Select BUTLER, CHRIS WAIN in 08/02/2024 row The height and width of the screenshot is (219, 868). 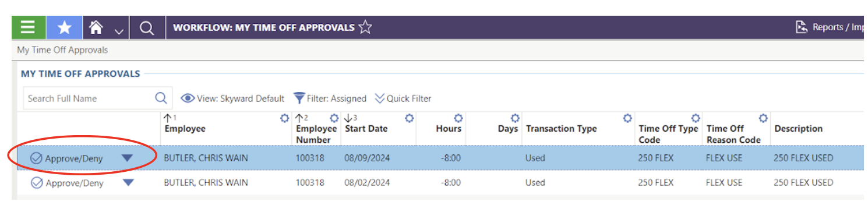pyautogui.click(x=206, y=182)
